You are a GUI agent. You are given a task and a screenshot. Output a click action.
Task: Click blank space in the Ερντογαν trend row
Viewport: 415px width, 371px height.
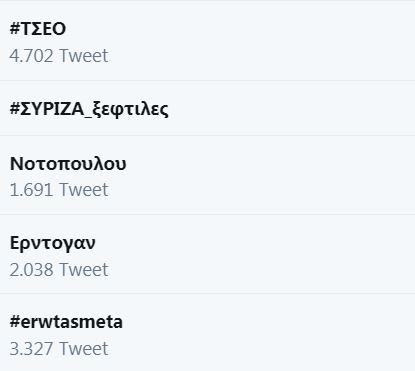pos(260,254)
